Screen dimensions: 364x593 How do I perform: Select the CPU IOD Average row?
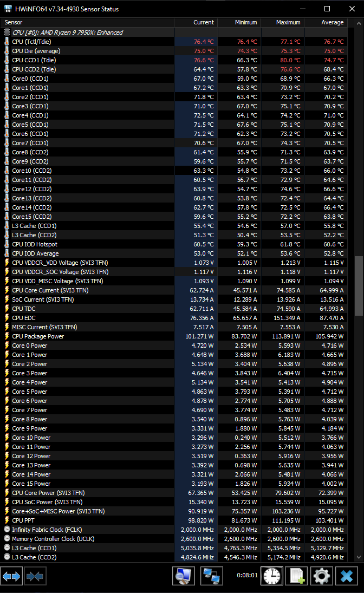coord(174,253)
